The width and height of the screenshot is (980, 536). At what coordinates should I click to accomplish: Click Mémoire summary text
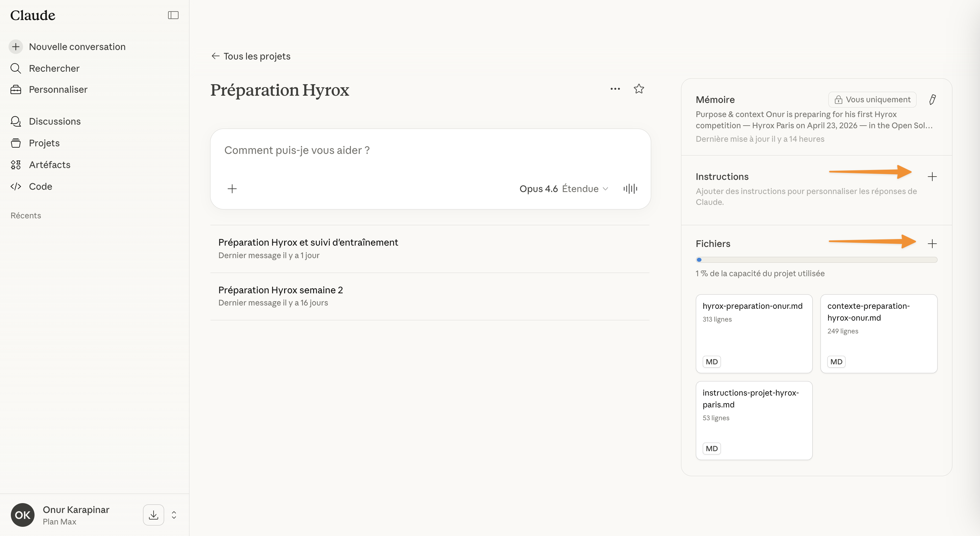coord(814,120)
